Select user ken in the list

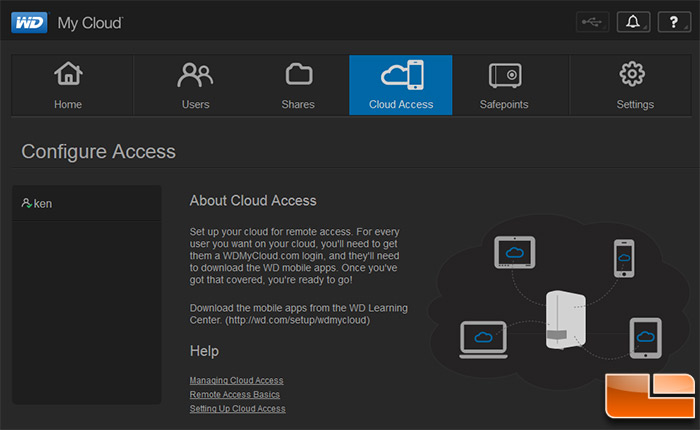point(87,204)
